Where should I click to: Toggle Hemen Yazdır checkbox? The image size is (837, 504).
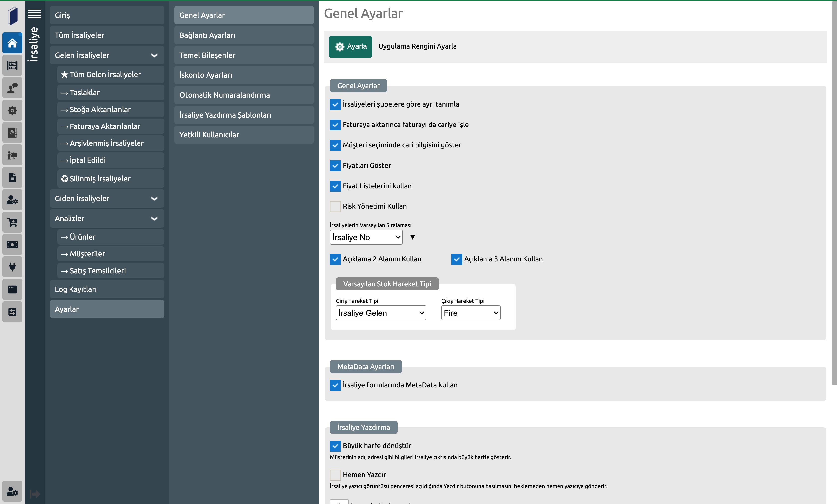pos(335,475)
